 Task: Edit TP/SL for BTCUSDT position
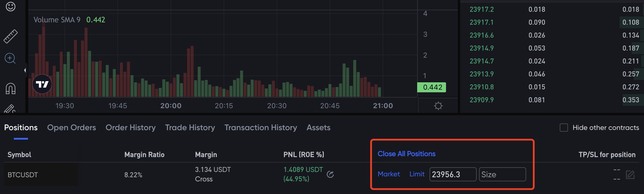click(x=630, y=175)
